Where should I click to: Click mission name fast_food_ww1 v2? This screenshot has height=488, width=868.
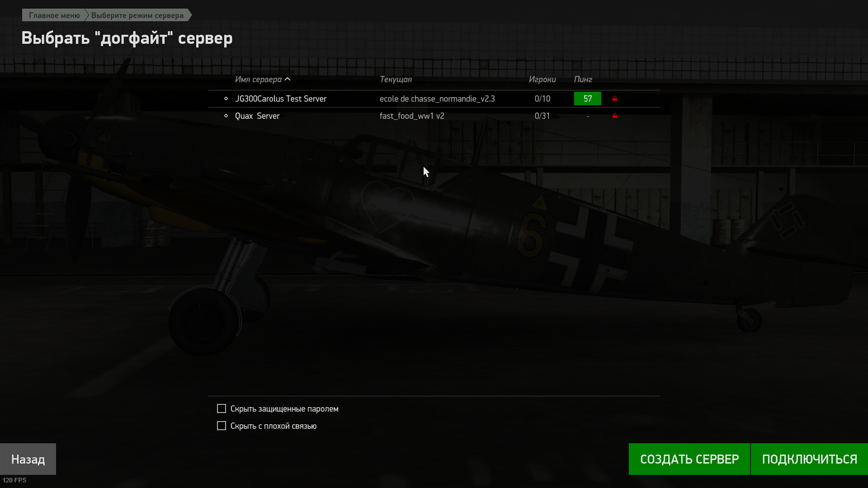(412, 116)
